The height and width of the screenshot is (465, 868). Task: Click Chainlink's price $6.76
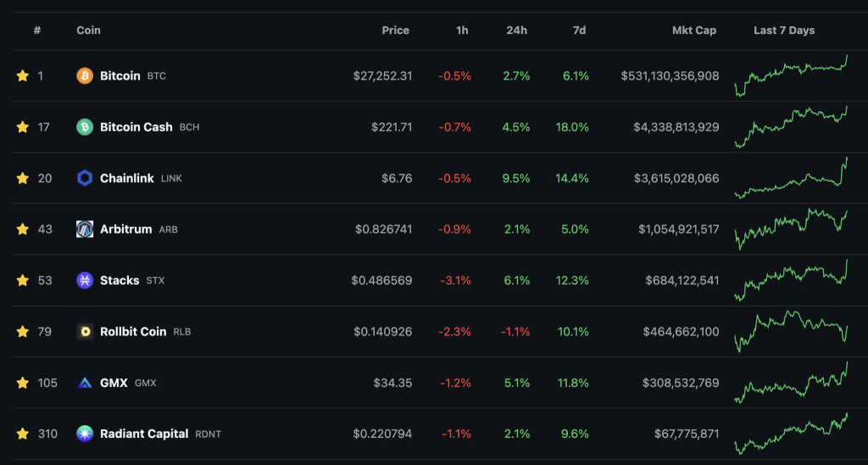pos(397,178)
